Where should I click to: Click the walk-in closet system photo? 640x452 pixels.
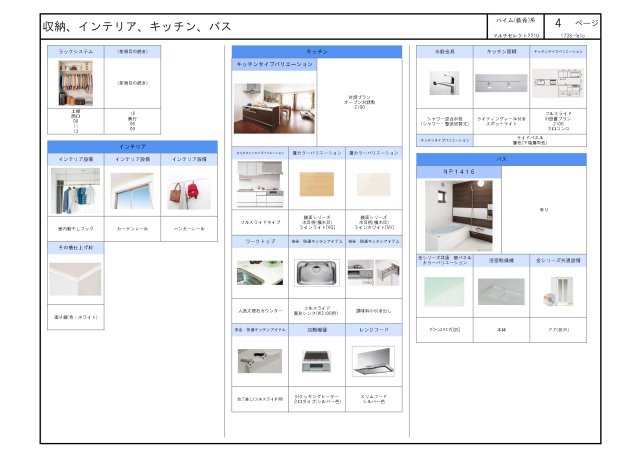[x=75, y=84]
